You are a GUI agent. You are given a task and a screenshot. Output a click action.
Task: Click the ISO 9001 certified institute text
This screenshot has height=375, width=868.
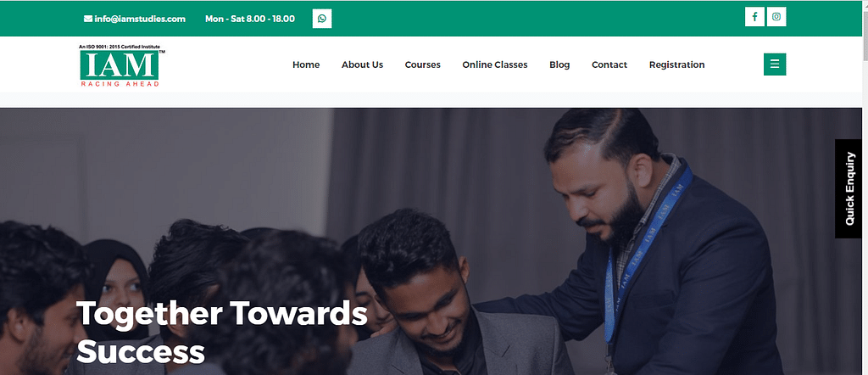[x=119, y=47]
